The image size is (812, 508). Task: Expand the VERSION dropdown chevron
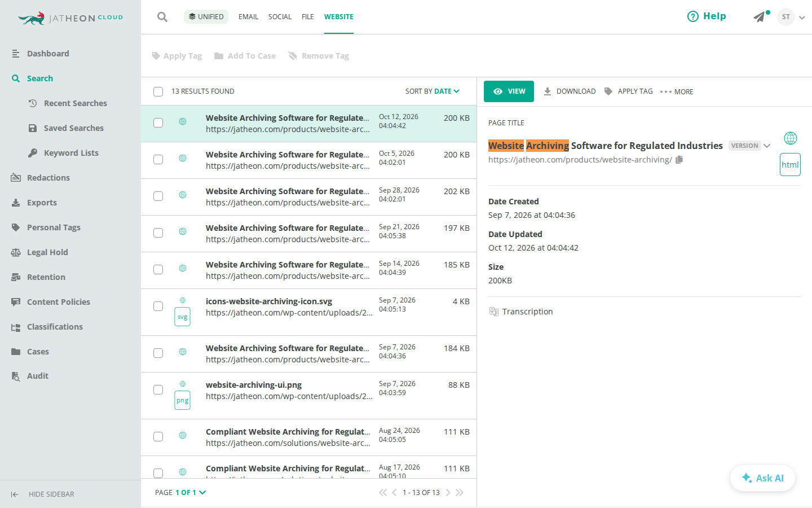tap(767, 146)
